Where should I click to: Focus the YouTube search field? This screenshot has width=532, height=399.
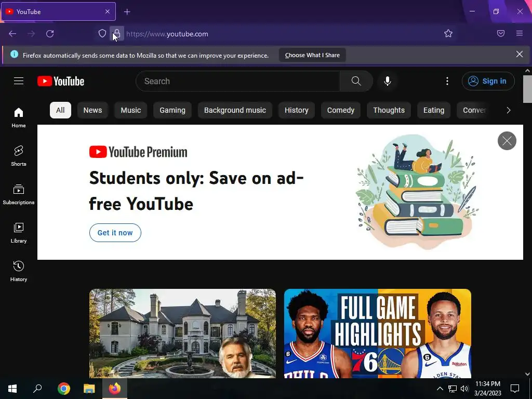[238, 81]
